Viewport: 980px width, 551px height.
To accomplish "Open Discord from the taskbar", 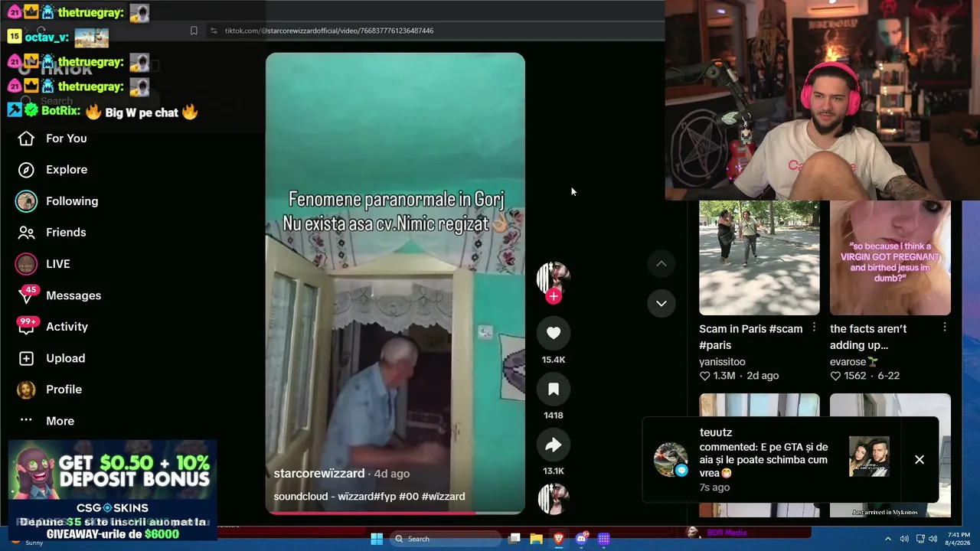I will click(581, 539).
